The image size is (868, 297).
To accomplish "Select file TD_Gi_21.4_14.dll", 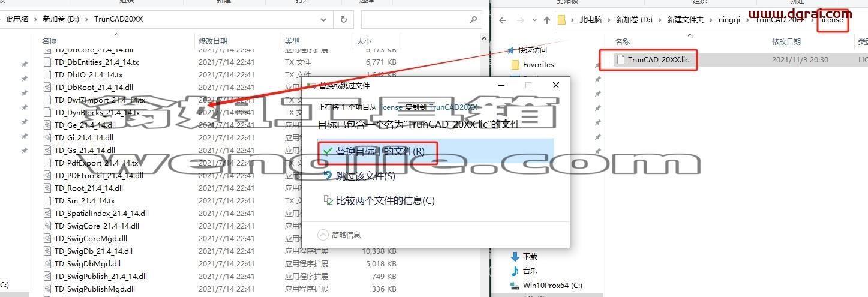I will (84, 137).
